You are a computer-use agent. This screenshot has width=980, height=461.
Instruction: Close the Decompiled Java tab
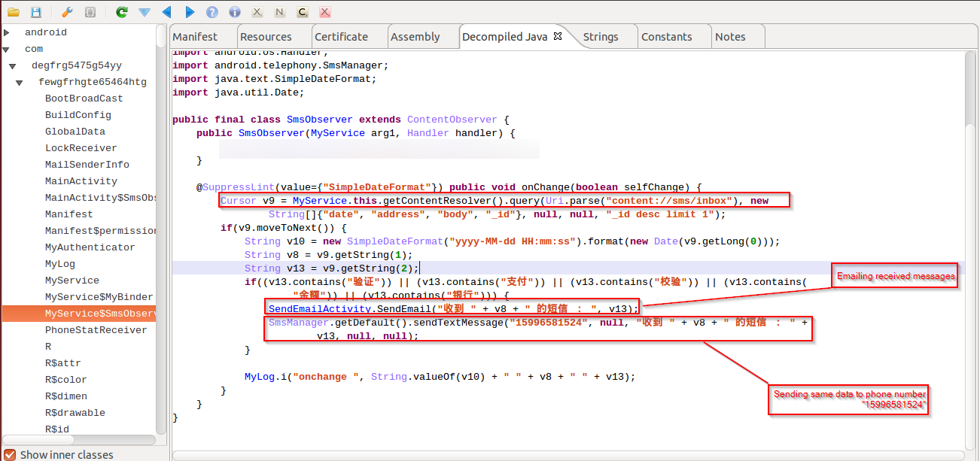(558, 36)
